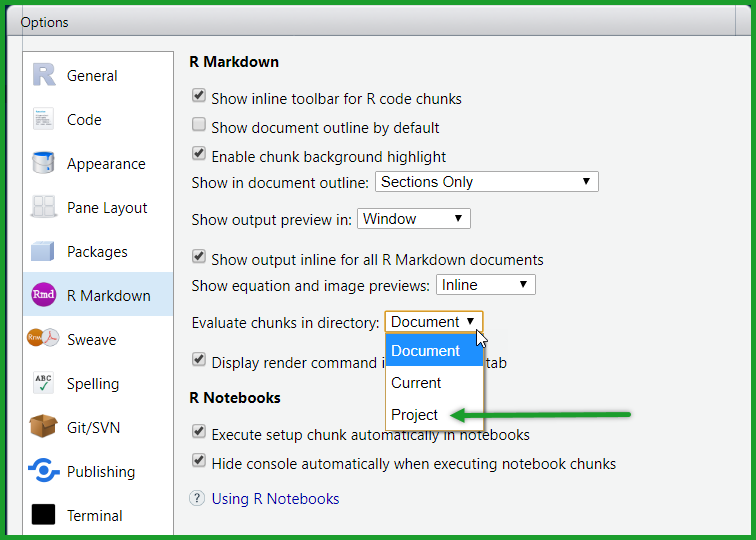Open the Using R Notebooks link
756x540 pixels.
(x=275, y=499)
